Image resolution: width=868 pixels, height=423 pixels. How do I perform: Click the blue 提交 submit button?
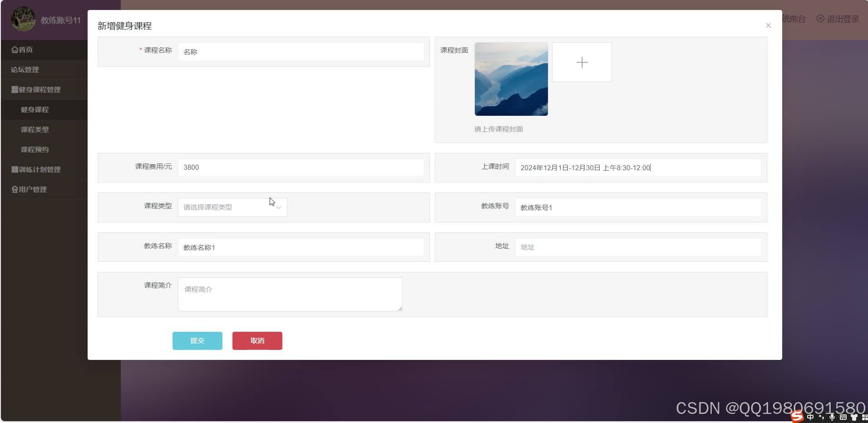click(x=197, y=340)
